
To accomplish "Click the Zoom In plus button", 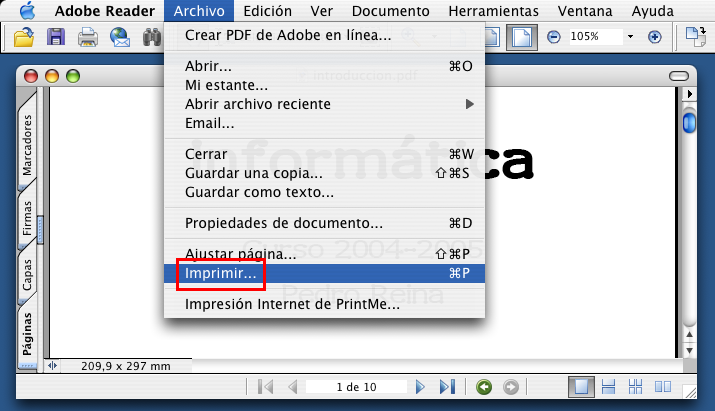I will [655, 36].
